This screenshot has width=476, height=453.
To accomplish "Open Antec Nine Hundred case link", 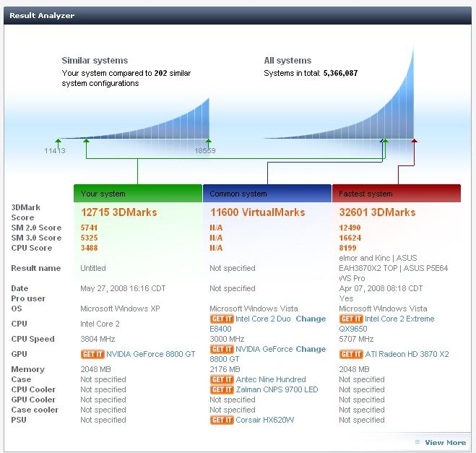I will point(271,379).
